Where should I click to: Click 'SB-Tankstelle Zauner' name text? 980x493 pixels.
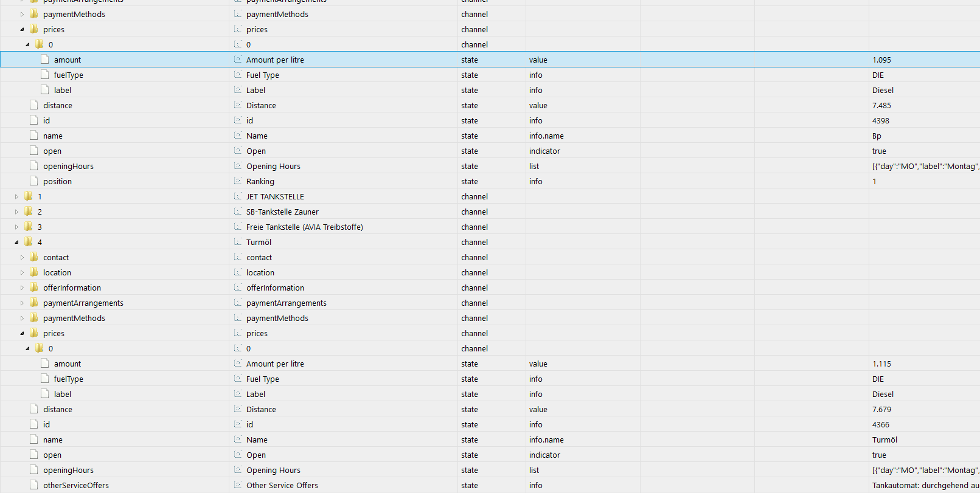tap(282, 212)
